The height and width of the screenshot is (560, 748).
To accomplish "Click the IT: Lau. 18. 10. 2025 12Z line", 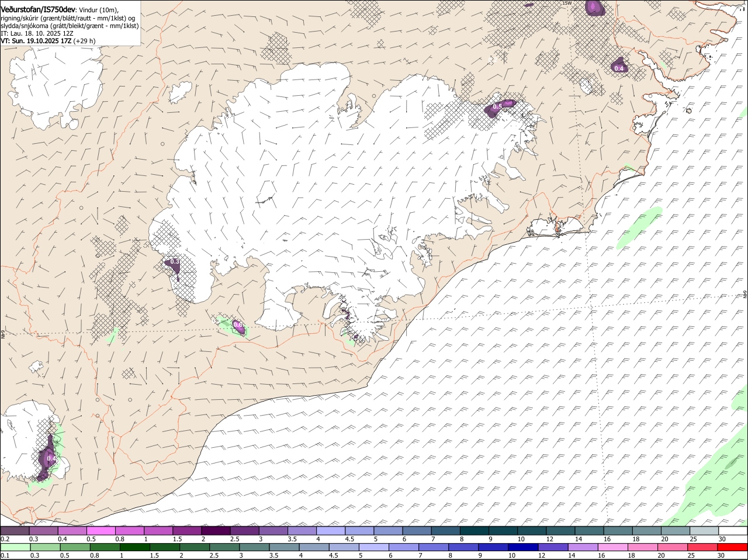I will (37, 33).
